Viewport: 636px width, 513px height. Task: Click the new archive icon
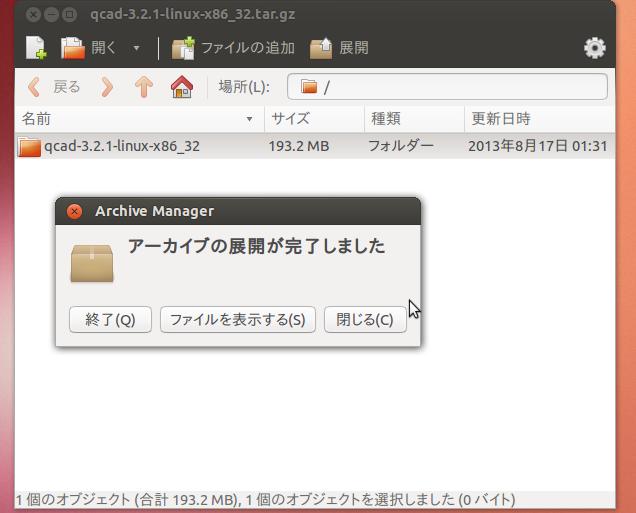[x=36, y=48]
